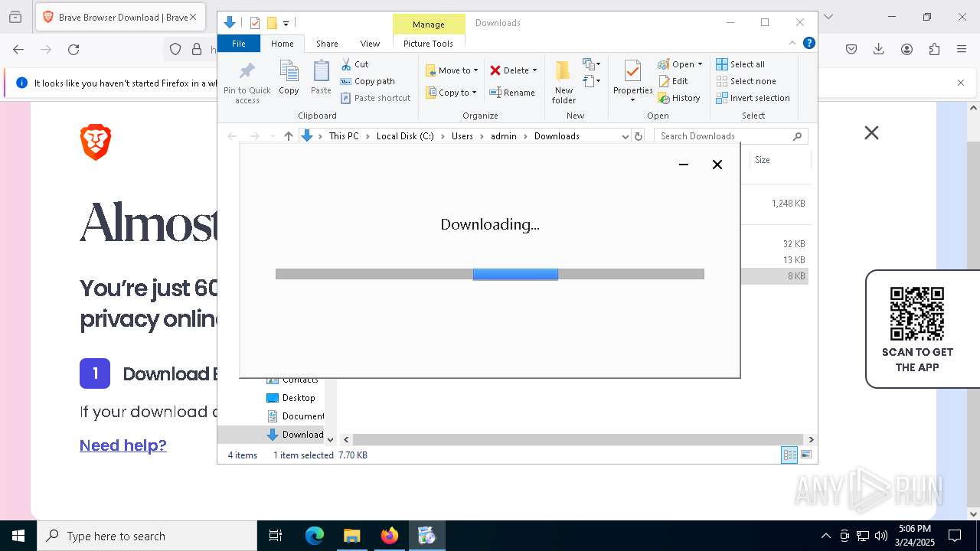The width and height of the screenshot is (980, 551).
Task: Click the Need help? link
Action: (x=123, y=445)
